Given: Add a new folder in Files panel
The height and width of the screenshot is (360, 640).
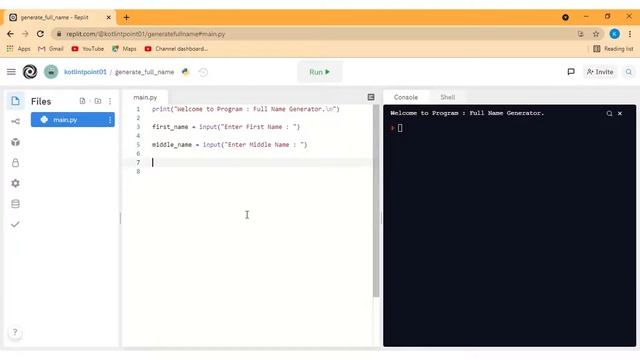Looking at the screenshot, I should click(98, 101).
